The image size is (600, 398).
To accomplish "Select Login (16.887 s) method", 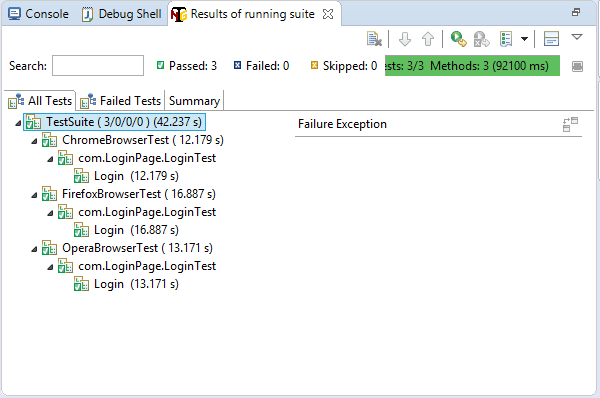I will [x=126, y=230].
